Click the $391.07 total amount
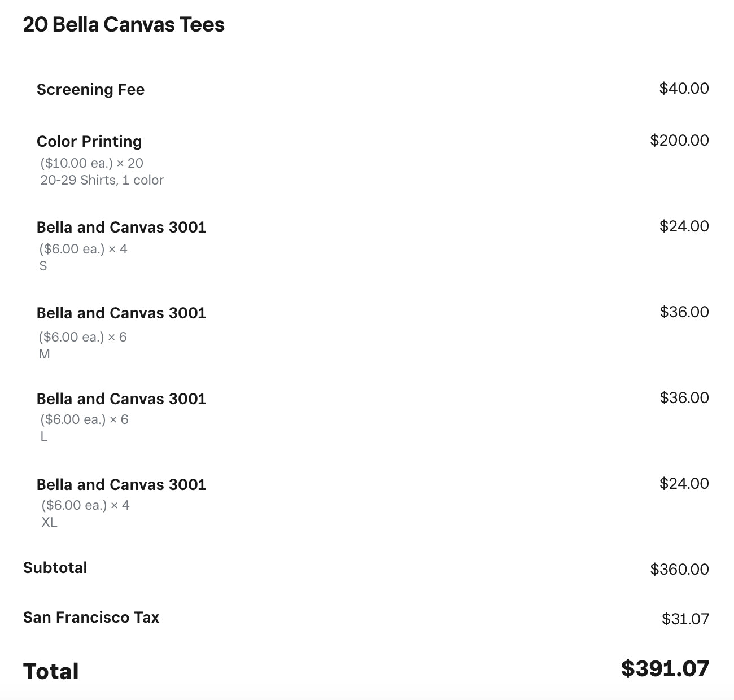Viewport: 734px width, 700px height. click(x=665, y=668)
